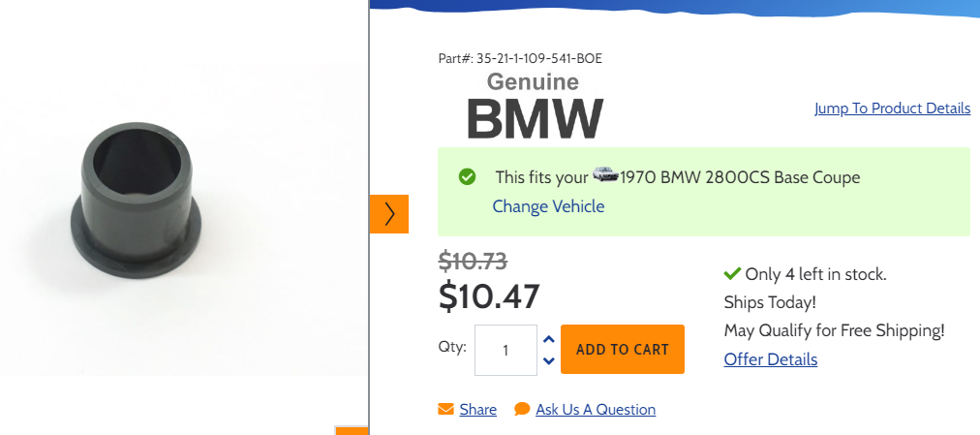Click the envelope Share icon

pyautogui.click(x=445, y=409)
